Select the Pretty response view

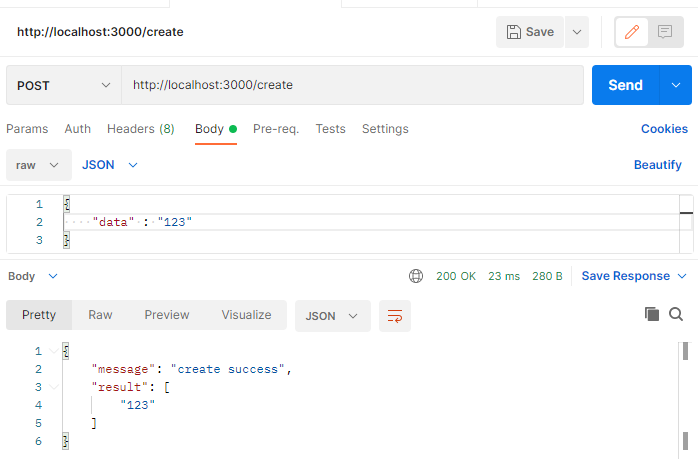39,315
